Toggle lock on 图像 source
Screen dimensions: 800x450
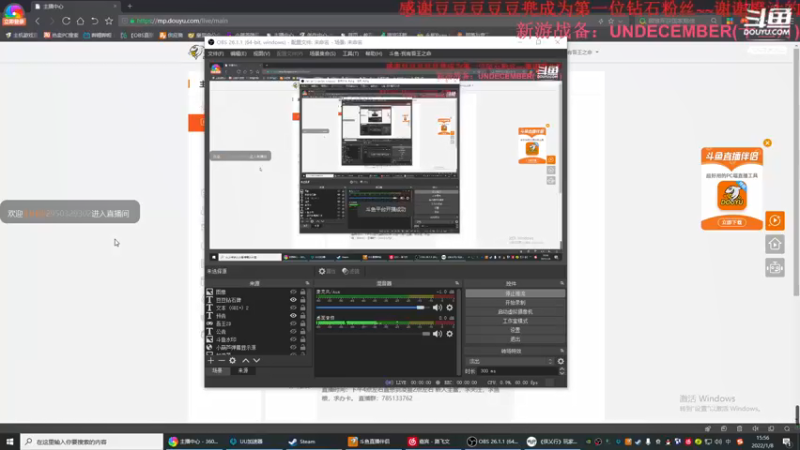(303, 292)
